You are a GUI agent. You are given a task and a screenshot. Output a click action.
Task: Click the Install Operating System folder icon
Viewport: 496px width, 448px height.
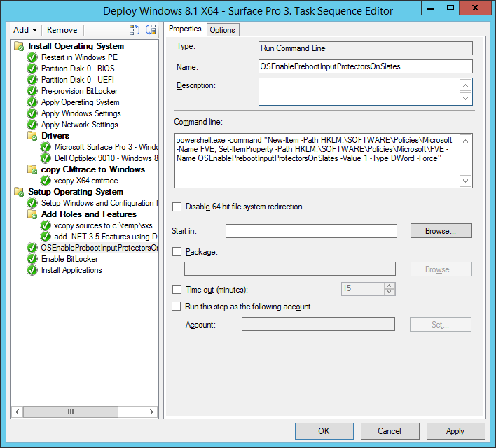tap(19, 46)
